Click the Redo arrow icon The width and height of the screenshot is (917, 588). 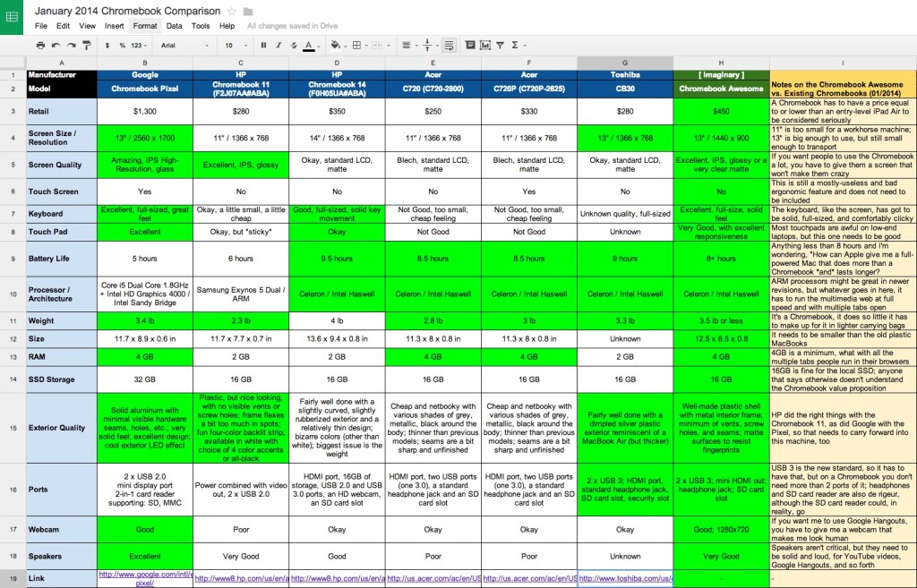71,45
